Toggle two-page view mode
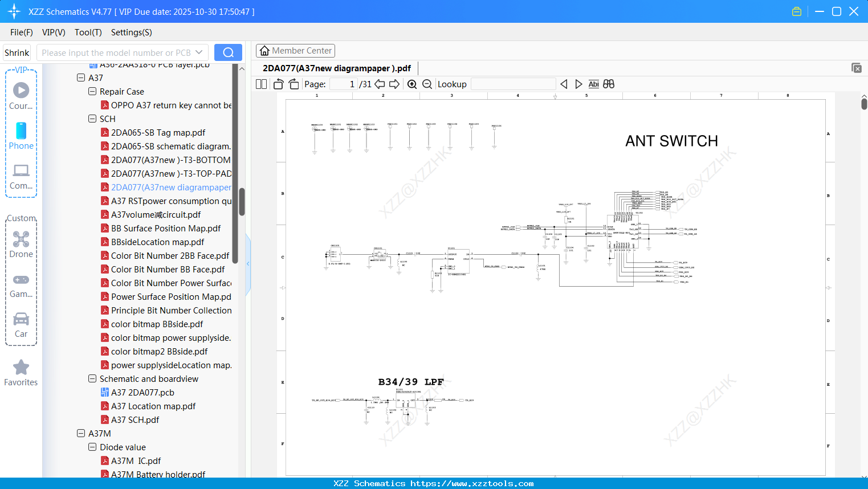The height and width of the screenshot is (489, 868). click(261, 84)
